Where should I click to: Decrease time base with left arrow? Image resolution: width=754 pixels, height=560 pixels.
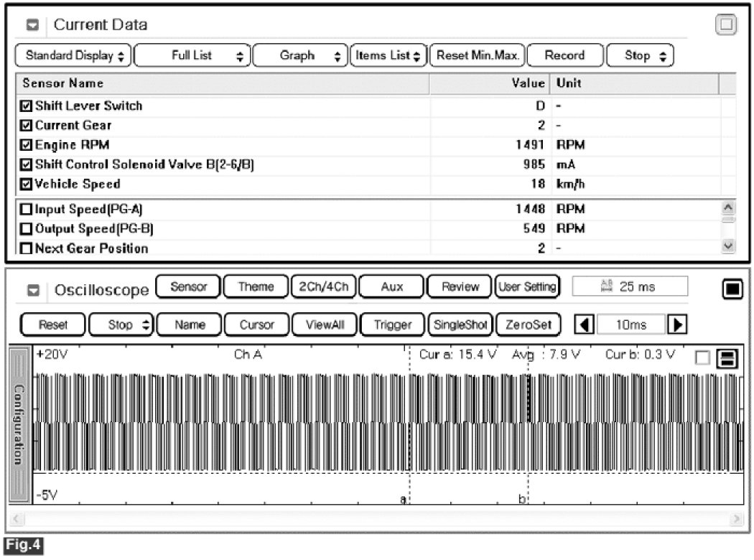point(585,325)
